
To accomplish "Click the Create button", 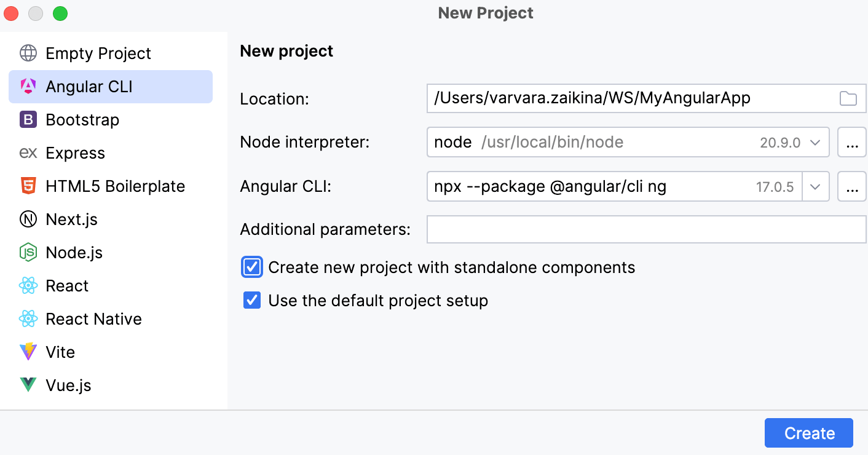I will (x=808, y=433).
